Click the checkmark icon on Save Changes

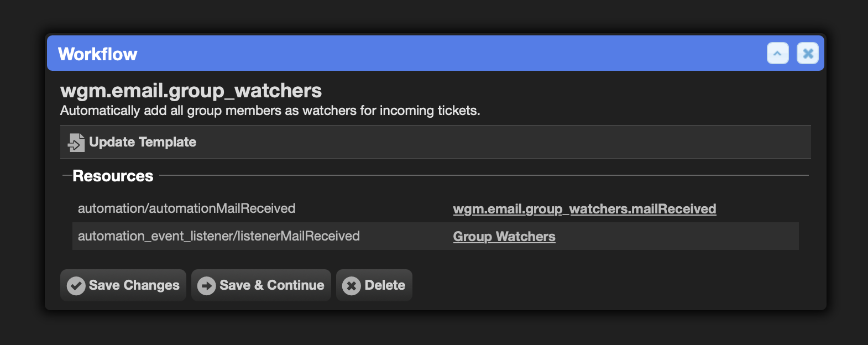[x=76, y=286]
